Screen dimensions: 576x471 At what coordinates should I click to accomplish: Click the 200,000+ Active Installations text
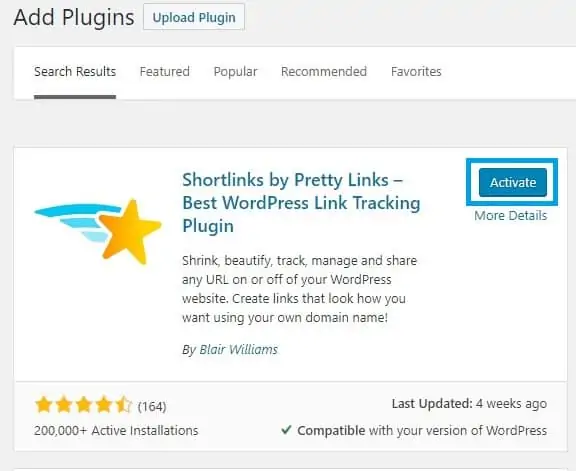(x=116, y=430)
